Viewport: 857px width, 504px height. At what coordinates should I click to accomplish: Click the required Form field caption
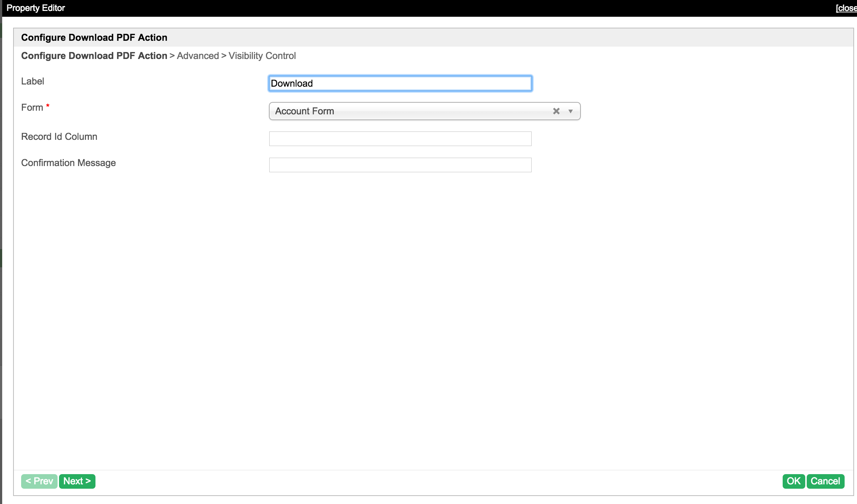coord(32,107)
